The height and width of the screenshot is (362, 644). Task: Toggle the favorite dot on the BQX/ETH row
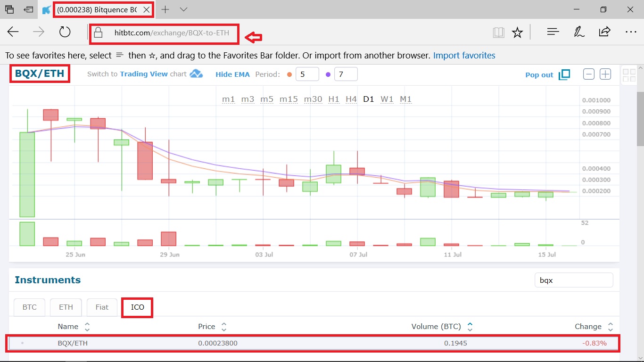pyautogui.click(x=22, y=343)
